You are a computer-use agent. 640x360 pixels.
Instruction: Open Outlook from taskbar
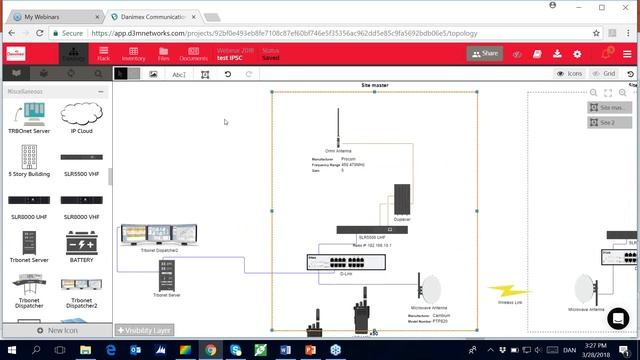click(136, 350)
